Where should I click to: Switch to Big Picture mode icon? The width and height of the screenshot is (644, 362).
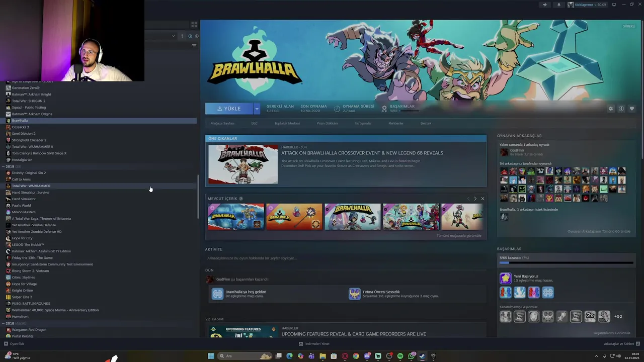click(614, 5)
